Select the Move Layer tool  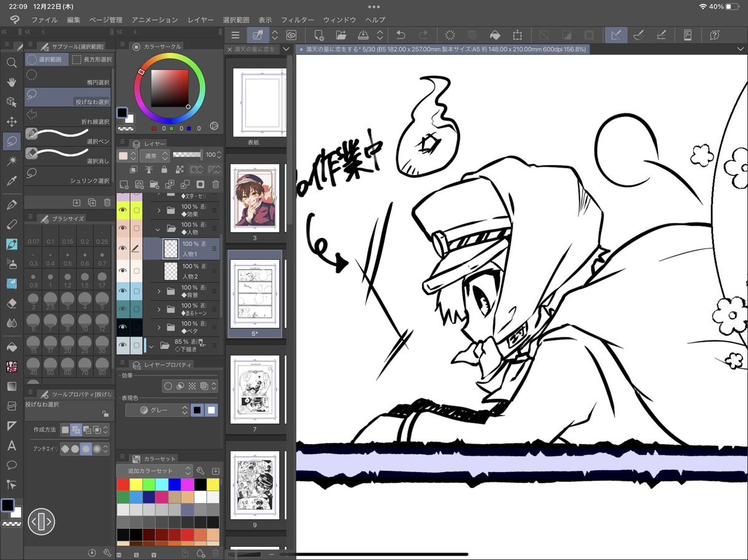tap(11, 121)
